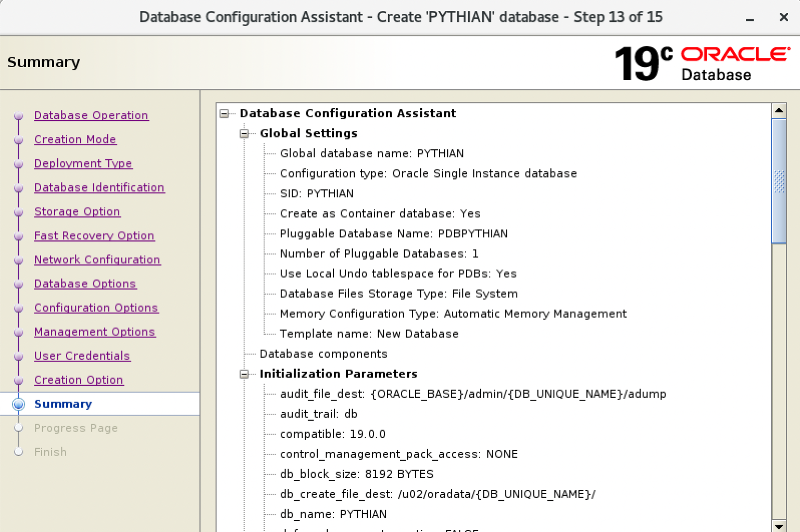
Task: Select the 'Global database name: PYTHIAN' row
Action: [x=372, y=154]
